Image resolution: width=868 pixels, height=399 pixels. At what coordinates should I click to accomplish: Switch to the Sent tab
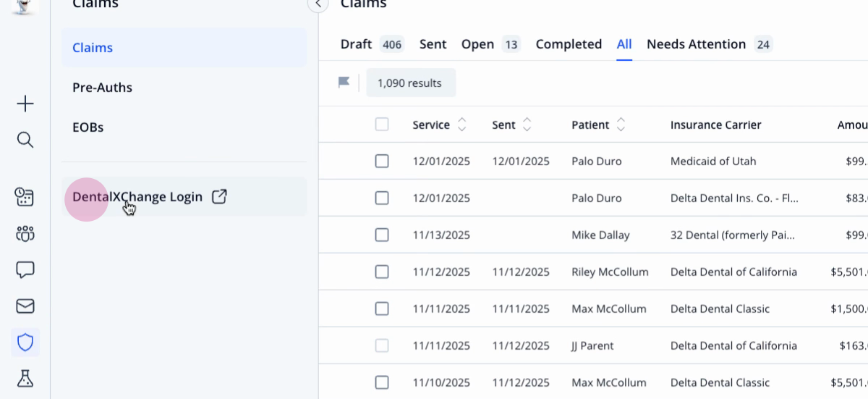click(x=433, y=44)
